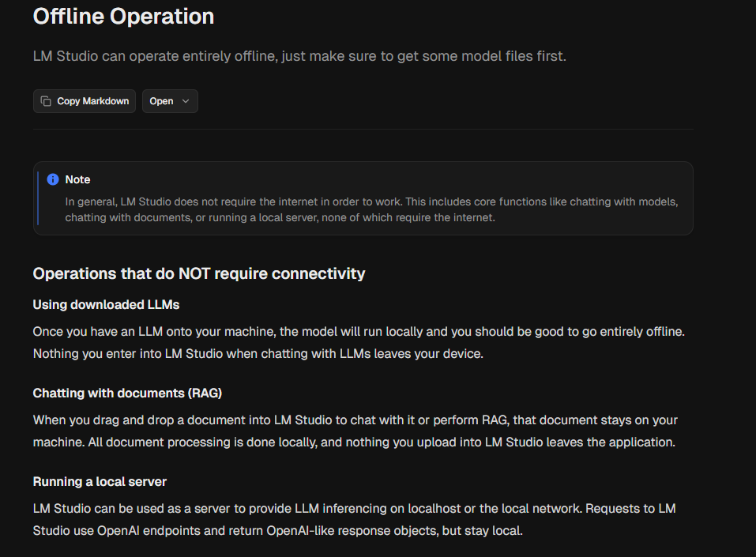This screenshot has width=756, height=557.
Task: Click the 'Note' callout label
Action: coord(77,179)
